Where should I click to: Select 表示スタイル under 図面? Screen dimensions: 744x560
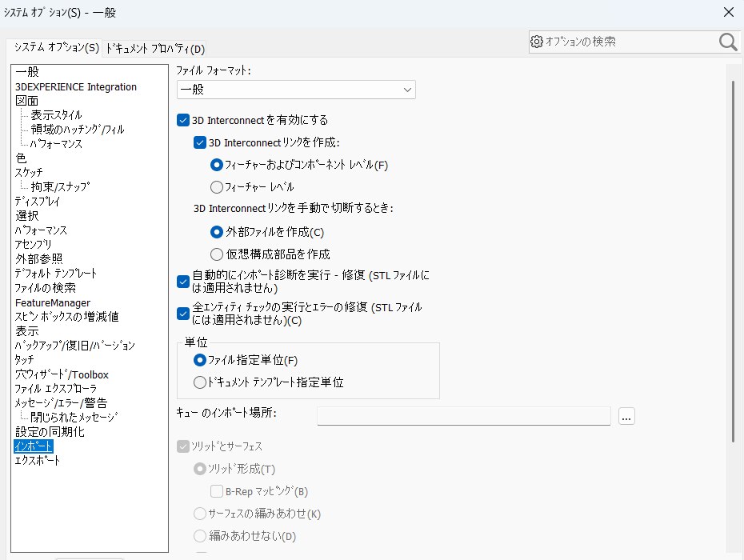tap(57, 115)
